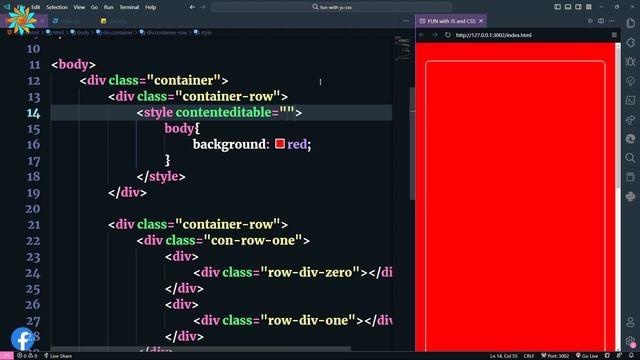
Task: Click the editor vertical scrollbar
Action: click(412, 144)
